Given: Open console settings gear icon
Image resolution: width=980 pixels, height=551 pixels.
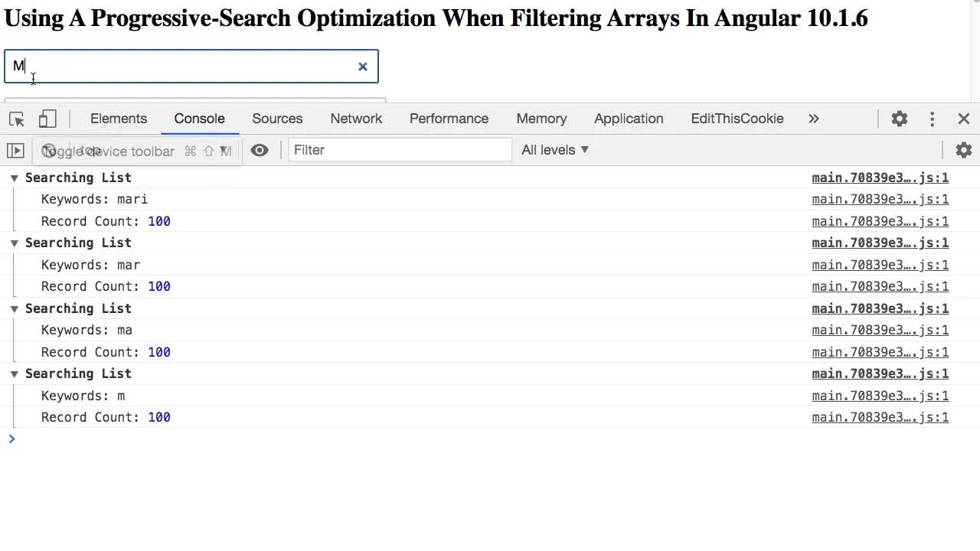Looking at the screenshot, I should coord(964,151).
